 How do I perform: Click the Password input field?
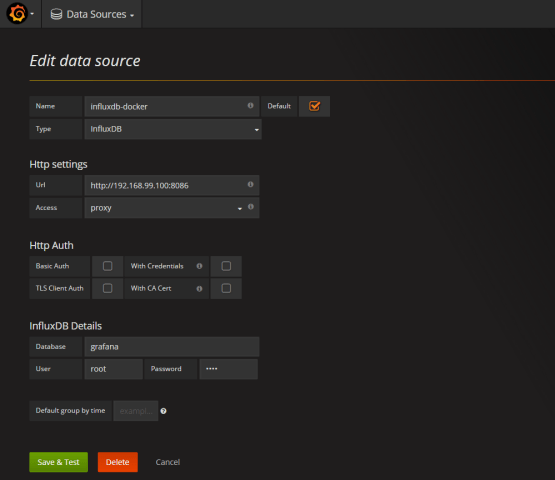coord(229,369)
